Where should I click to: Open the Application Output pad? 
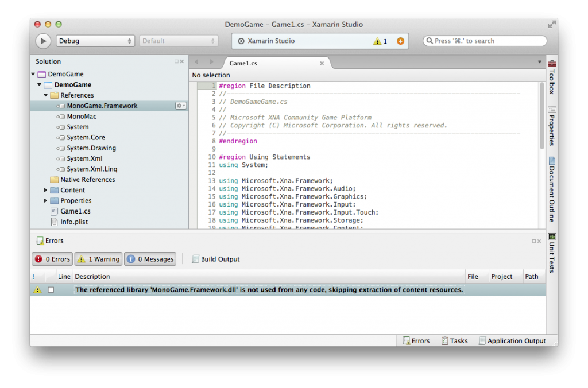512,341
